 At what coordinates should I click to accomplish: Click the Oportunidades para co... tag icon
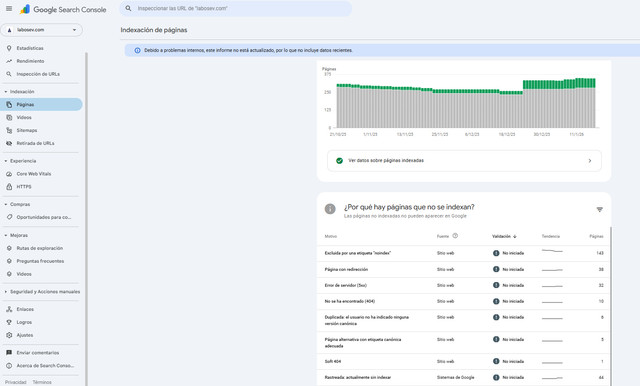click(x=9, y=217)
